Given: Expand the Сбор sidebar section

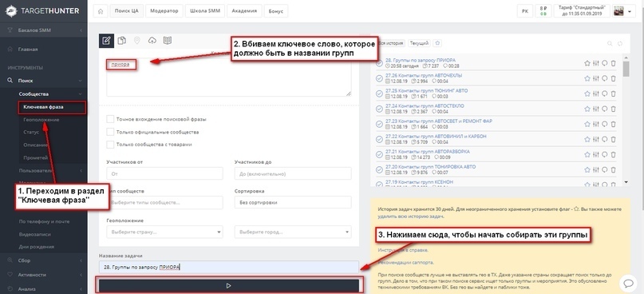Looking at the screenshot, I should click(x=44, y=260).
